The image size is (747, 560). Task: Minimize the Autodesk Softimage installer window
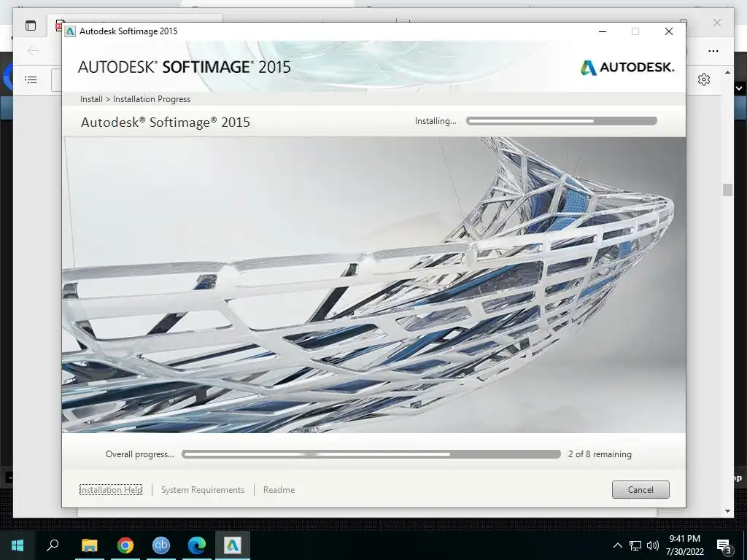(x=603, y=31)
